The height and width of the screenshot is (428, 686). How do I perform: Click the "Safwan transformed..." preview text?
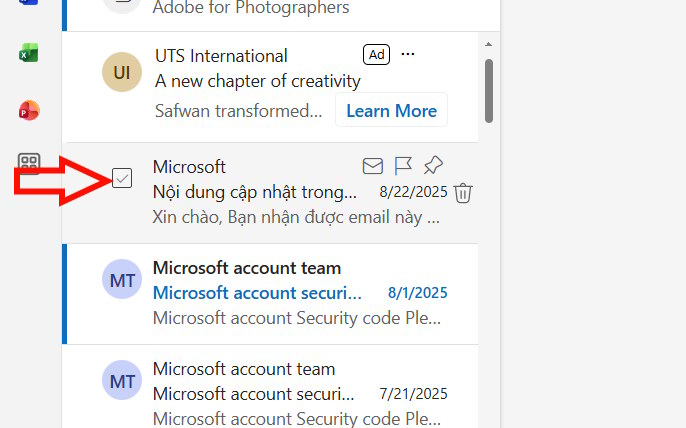point(238,111)
